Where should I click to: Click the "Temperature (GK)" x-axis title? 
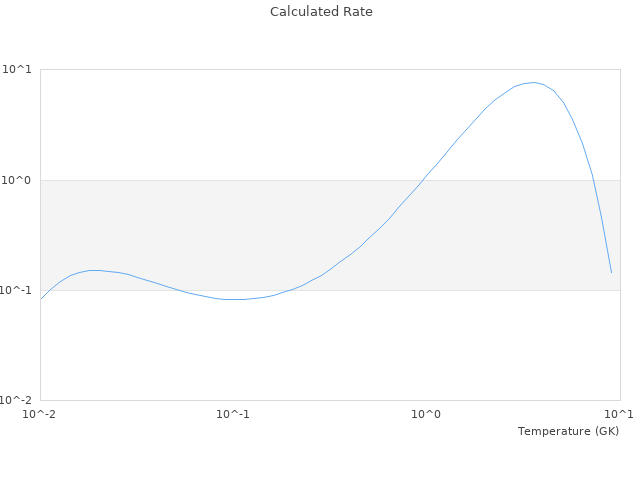click(568, 431)
